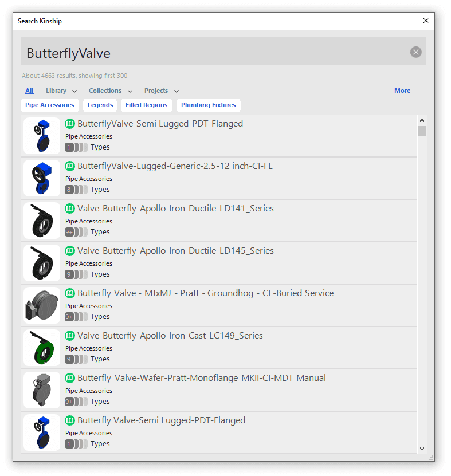Screen dimensions: 451x476
Task: Open the More filters link
Action: pyautogui.click(x=402, y=91)
